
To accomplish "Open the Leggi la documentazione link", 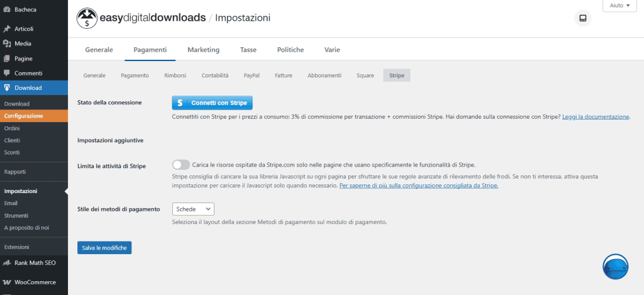I will click(x=595, y=117).
